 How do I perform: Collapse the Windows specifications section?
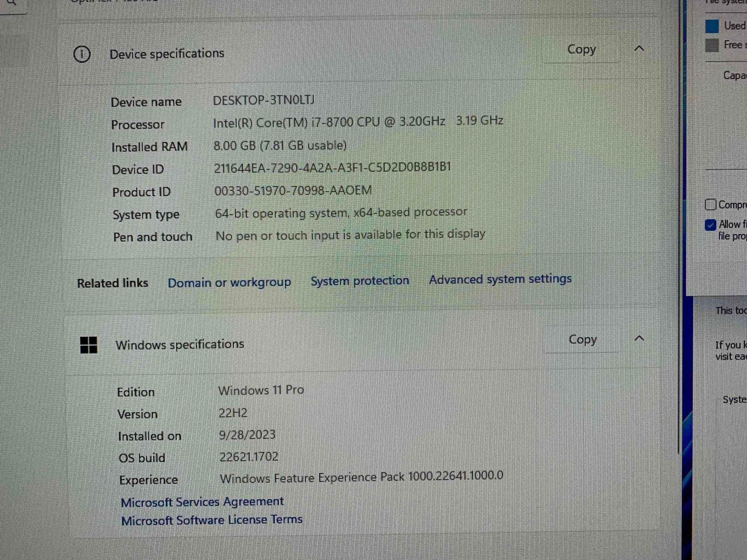(x=639, y=339)
